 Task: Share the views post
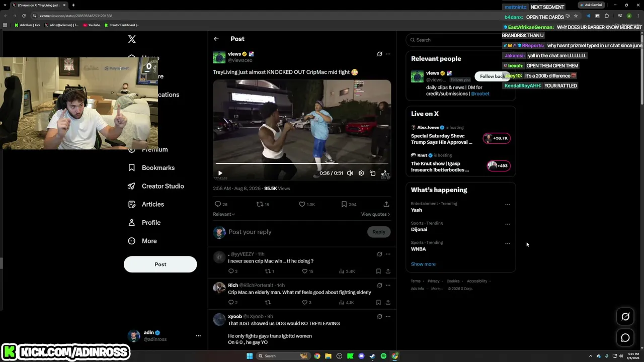[386, 204]
